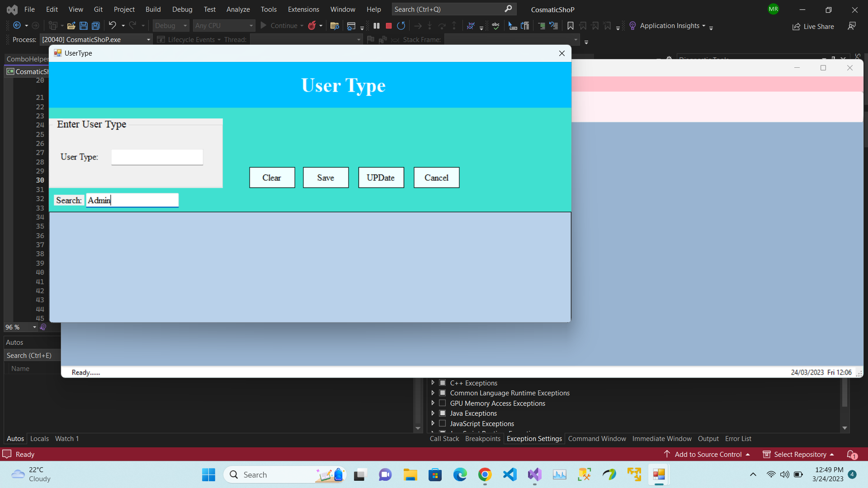Open the Debug configuration dropdown

pos(170,26)
